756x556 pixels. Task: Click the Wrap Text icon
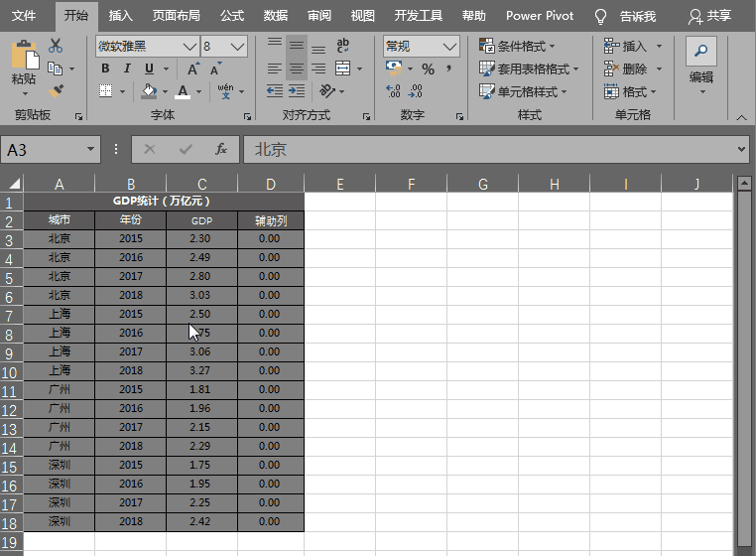343,46
